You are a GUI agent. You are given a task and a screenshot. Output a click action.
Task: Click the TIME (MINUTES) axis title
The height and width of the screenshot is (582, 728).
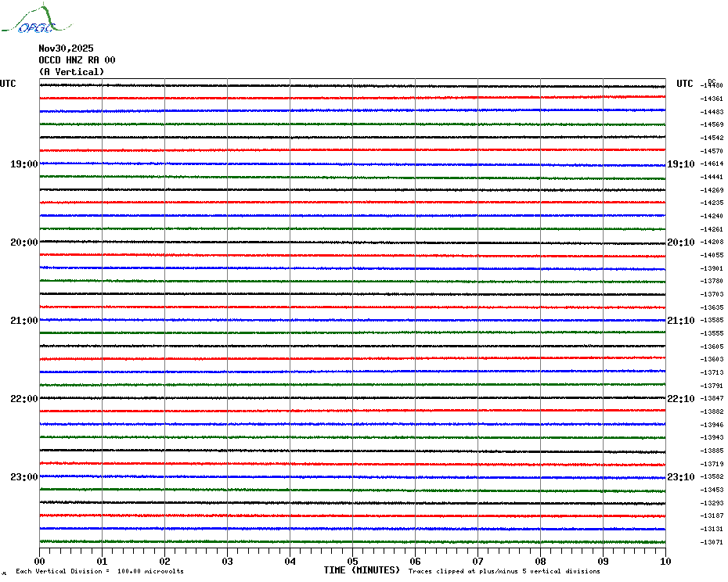(362, 570)
